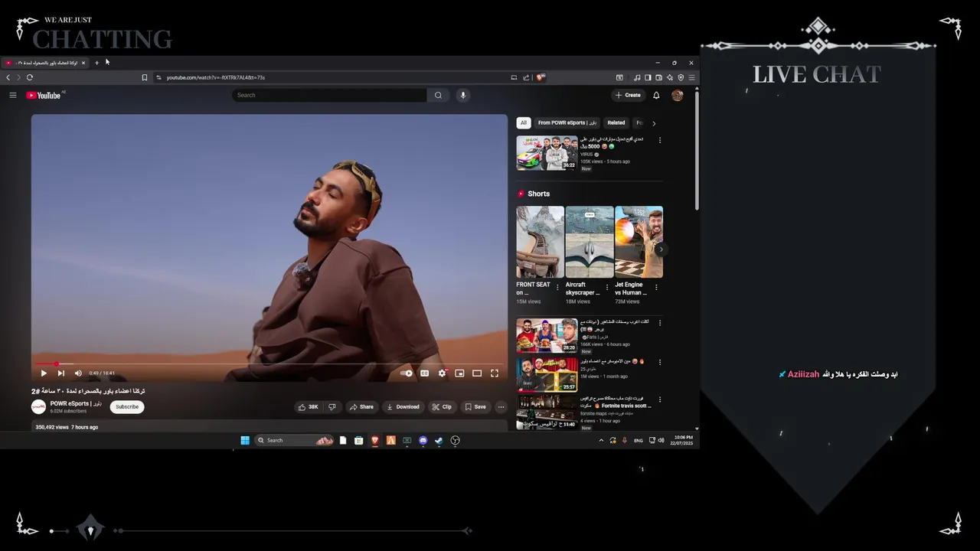Open the FRONT SEAT short thumbnail
This screenshot has height=551, width=980.
click(x=540, y=242)
